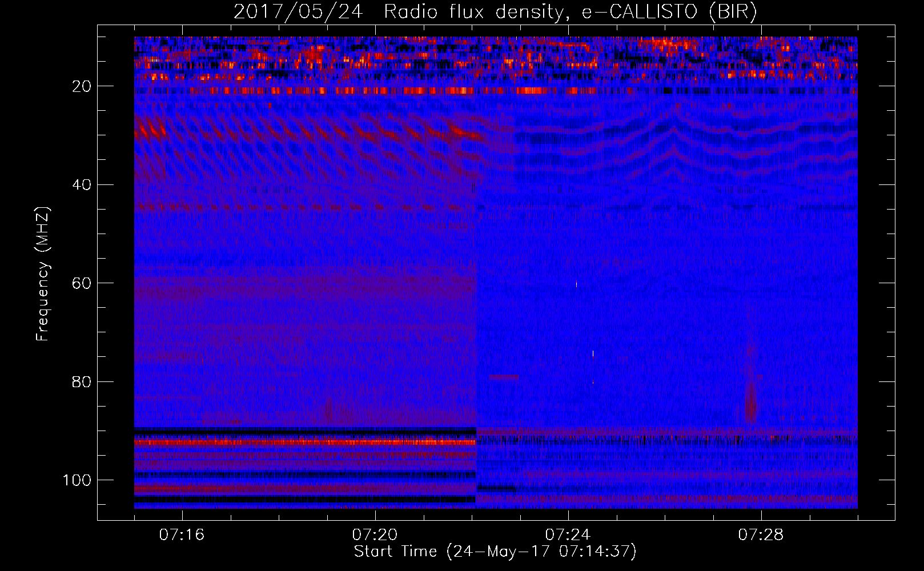Click the '40' frequency tick label
This screenshot has height=571, width=924.
tap(82, 185)
